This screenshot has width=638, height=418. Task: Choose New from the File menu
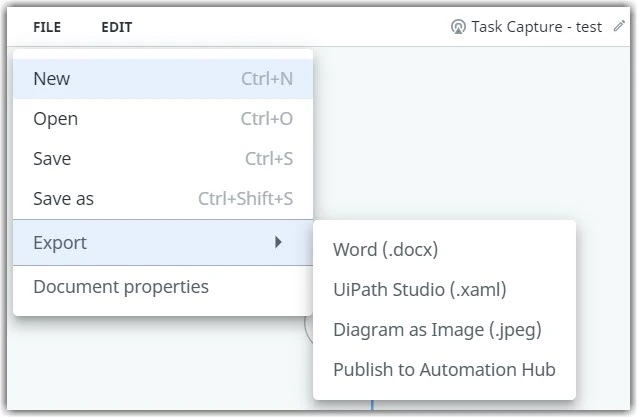[163, 79]
